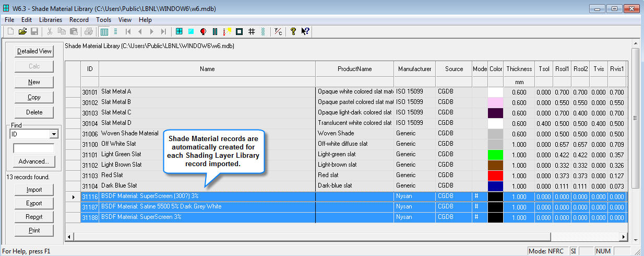Click the dark blue swatch of Dark Blue Slat
The width and height of the screenshot is (644, 256).
point(496,186)
